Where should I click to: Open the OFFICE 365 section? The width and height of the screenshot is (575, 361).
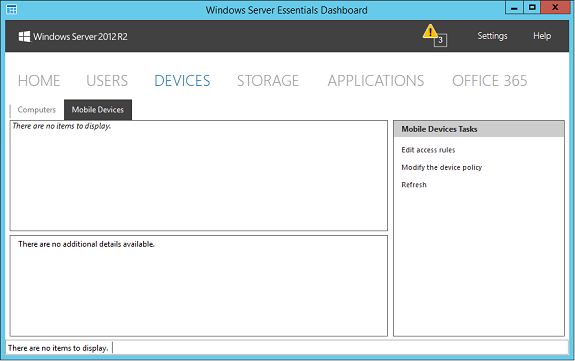[x=490, y=81]
